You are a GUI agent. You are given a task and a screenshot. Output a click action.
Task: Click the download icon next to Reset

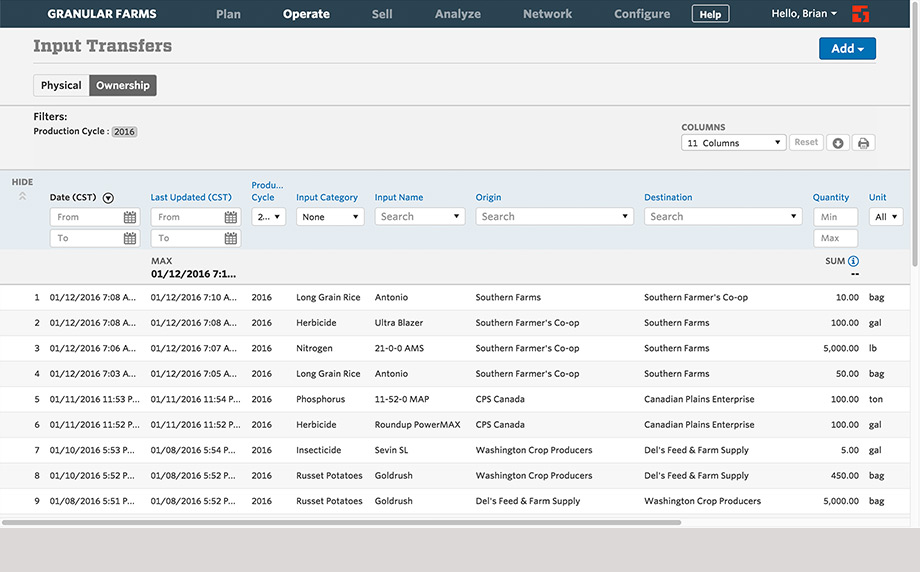[838, 143]
